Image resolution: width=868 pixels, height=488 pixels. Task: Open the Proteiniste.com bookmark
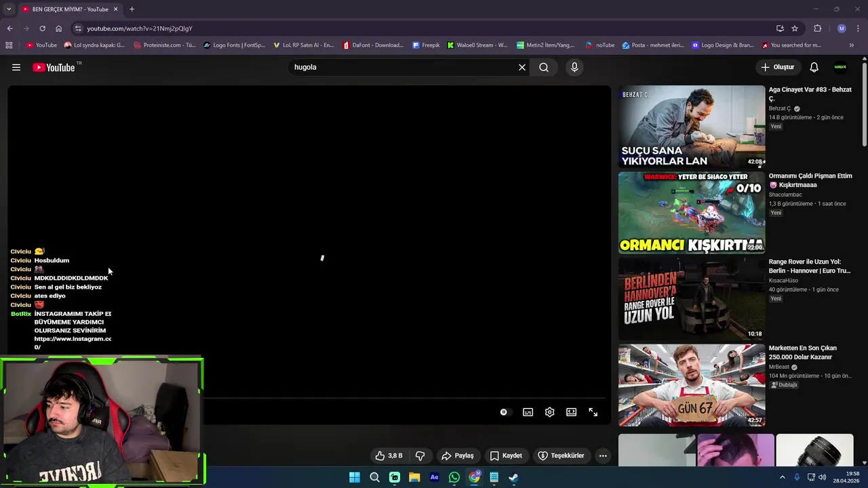(165, 45)
